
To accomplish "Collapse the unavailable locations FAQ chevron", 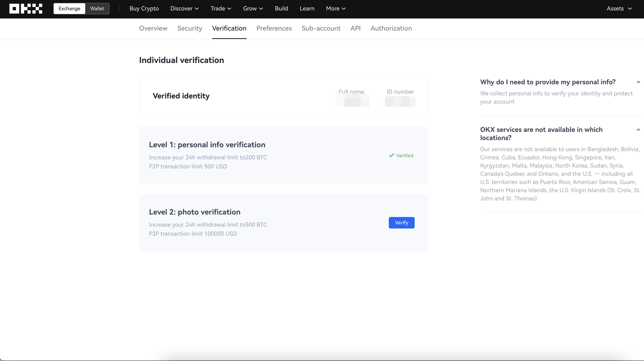I will tap(638, 130).
